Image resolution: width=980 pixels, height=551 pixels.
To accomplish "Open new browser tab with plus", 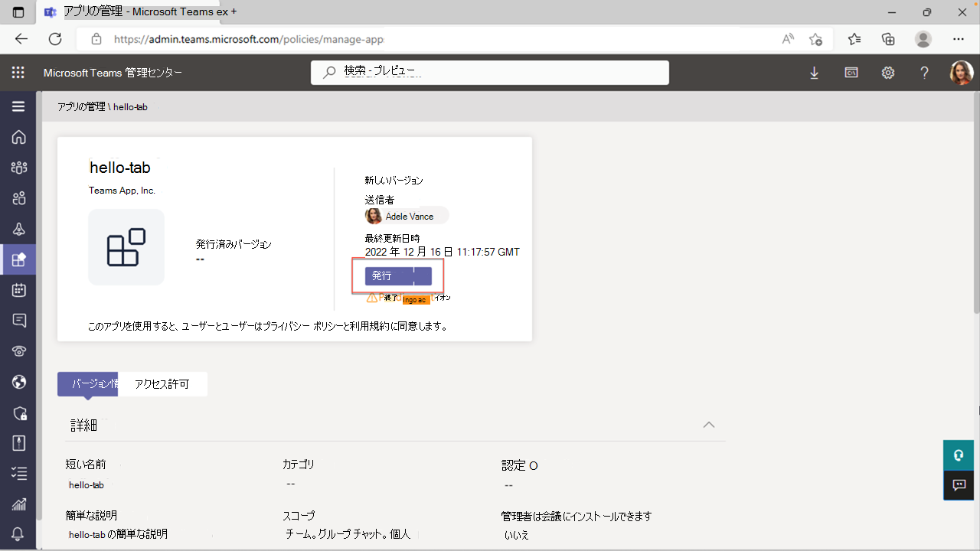I will tap(233, 12).
